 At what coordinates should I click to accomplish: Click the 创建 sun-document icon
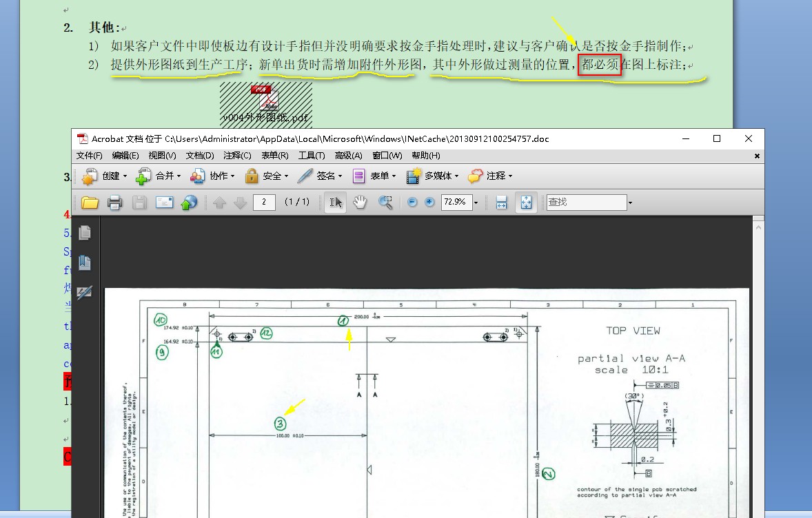pos(89,176)
